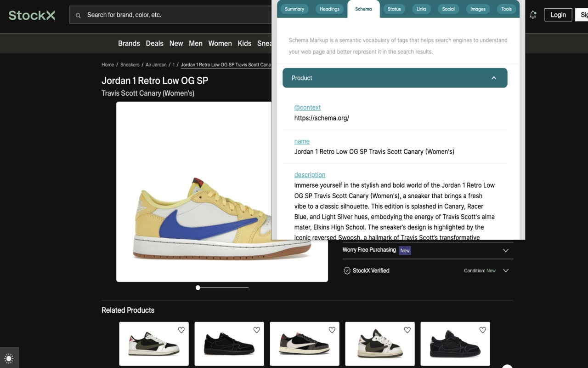Favorite the fourth related product
588x368 pixels.
pyautogui.click(x=407, y=330)
